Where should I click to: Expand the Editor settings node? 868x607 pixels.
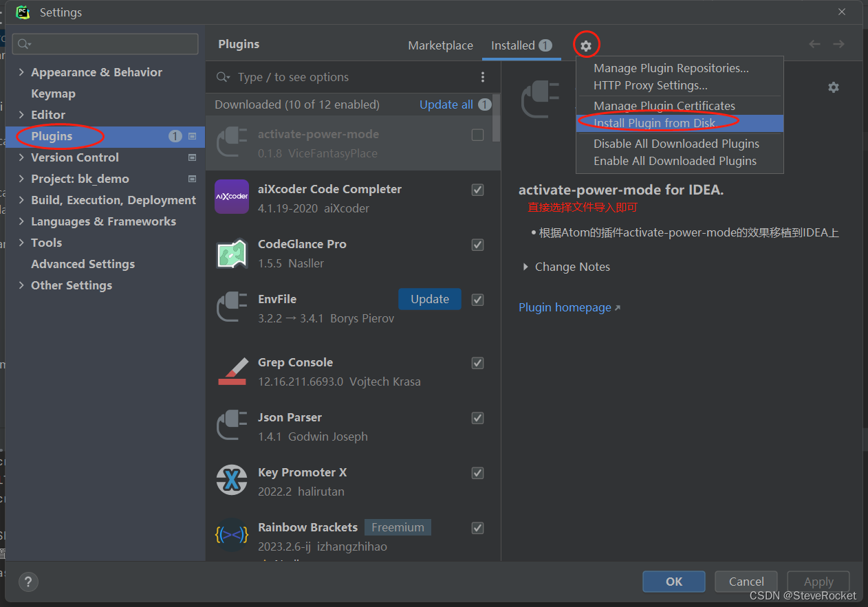(x=21, y=115)
